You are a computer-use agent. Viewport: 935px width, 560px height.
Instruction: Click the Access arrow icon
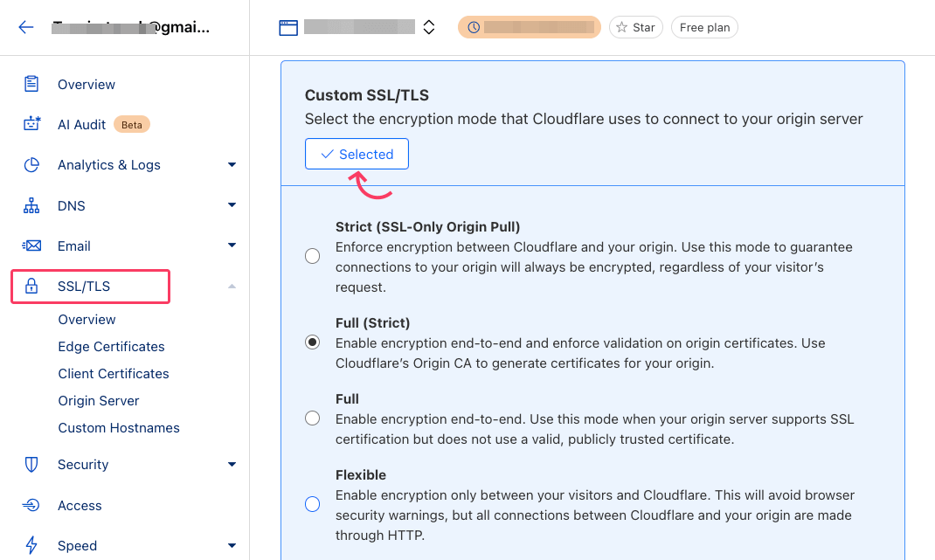[31, 505]
